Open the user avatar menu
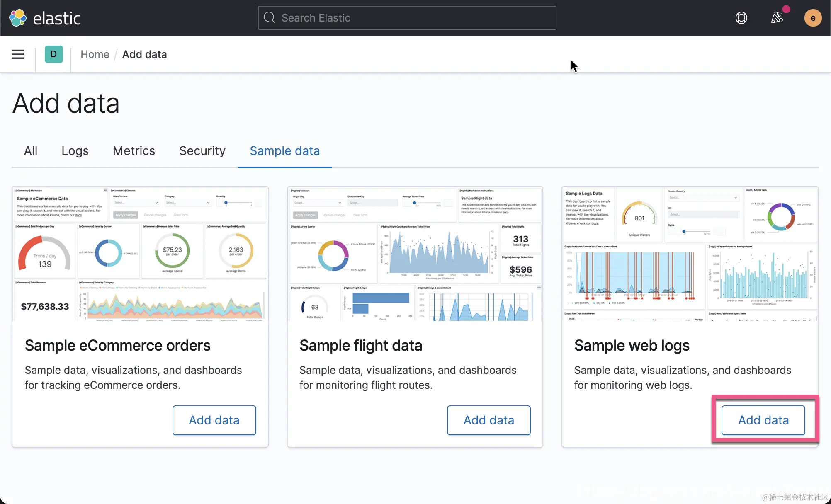This screenshot has height=504, width=831. point(812,18)
